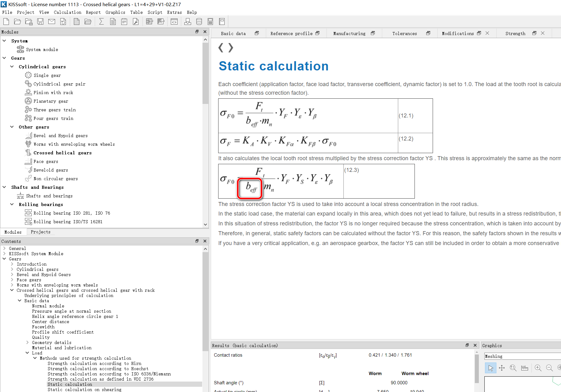Switch to the Projects tab
This screenshot has height=392, width=561.
41,232
